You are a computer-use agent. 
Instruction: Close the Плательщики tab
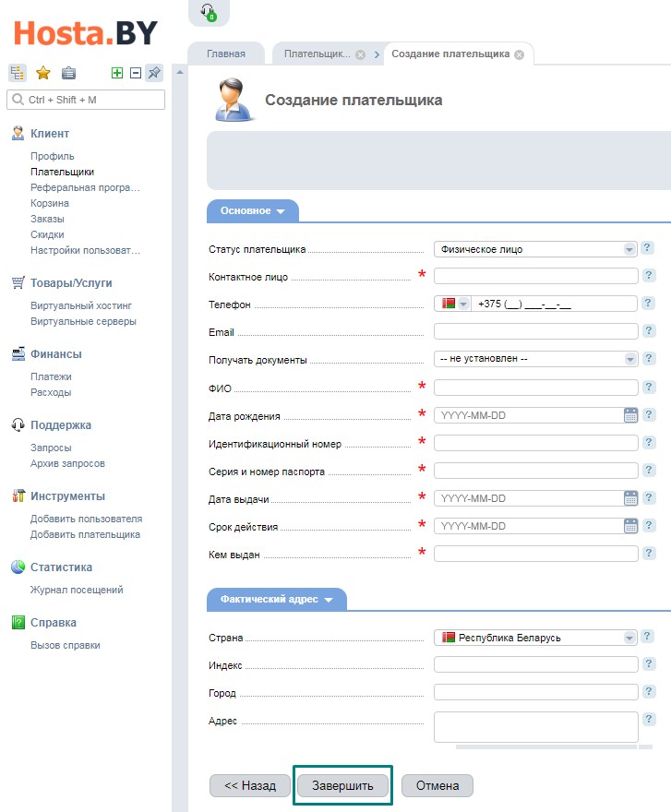point(361,54)
